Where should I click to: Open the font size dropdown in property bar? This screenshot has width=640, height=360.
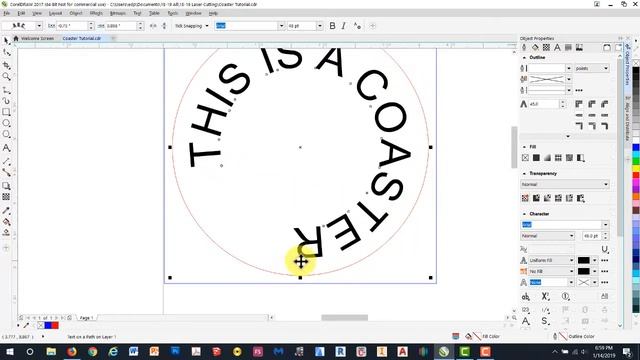(x=320, y=26)
